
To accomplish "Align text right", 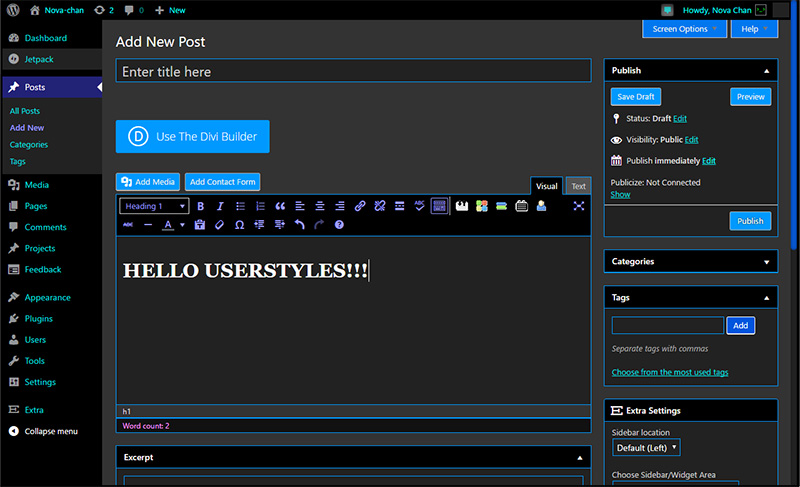I will coord(340,206).
